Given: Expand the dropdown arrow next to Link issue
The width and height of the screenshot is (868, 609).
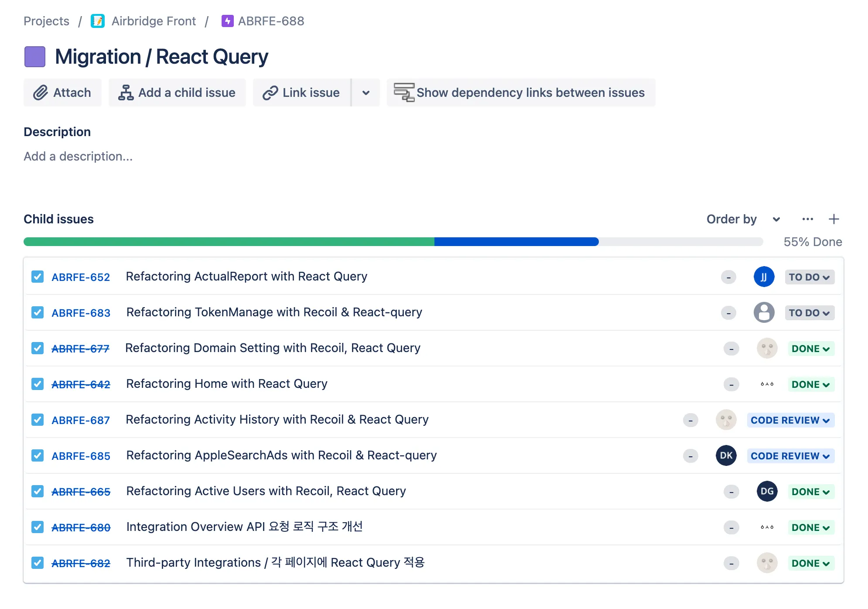Looking at the screenshot, I should point(366,92).
